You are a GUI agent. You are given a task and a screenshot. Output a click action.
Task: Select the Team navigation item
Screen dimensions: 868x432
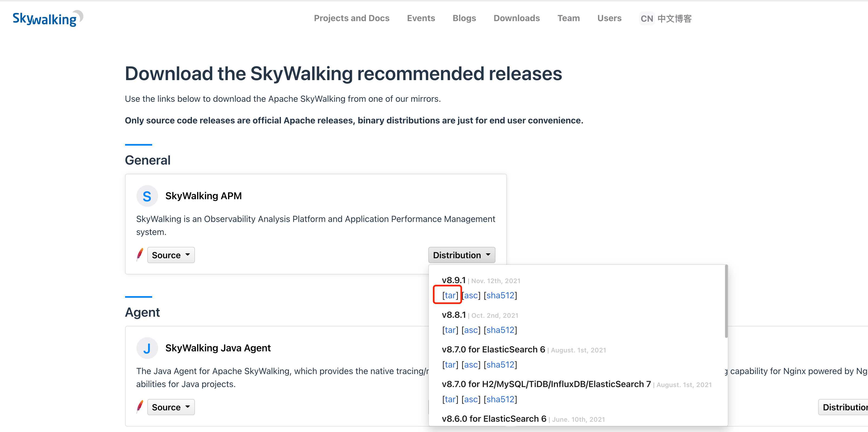pos(569,18)
